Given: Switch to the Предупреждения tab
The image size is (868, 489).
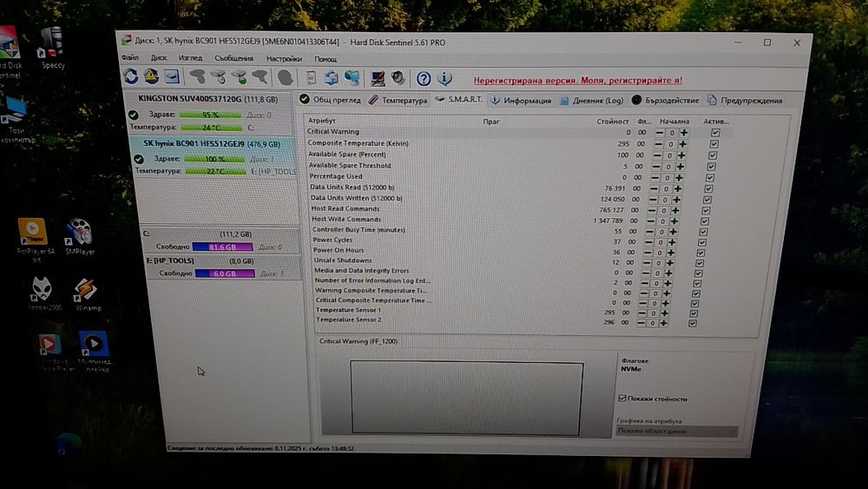Looking at the screenshot, I should [x=745, y=100].
